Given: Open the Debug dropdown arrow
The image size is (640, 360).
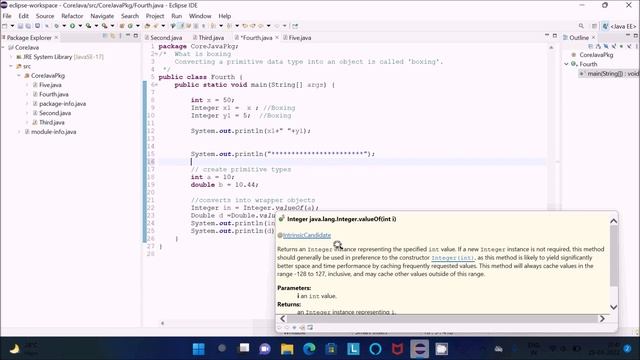Looking at the screenshot, I should [x=64, y=26].
